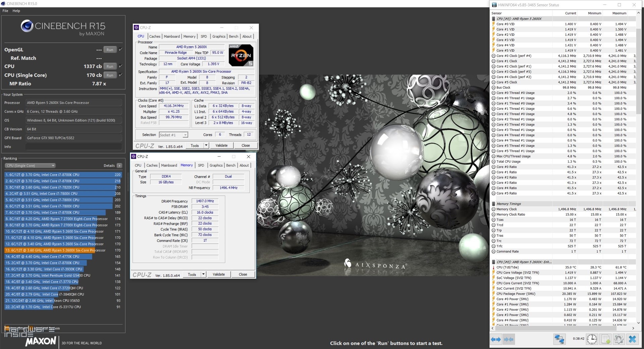Click the CPU (Tctl/Tdie) thermometer icon
This screenshot has height=349, width=644.
(x=493, y=267)
